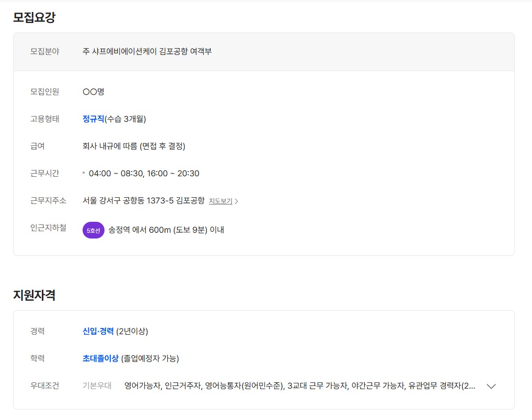The width and height of the screenshot is (532, 420).
Task: Click the 영어가능자 preferred conditions text
Action: click(x=142, y=386)
